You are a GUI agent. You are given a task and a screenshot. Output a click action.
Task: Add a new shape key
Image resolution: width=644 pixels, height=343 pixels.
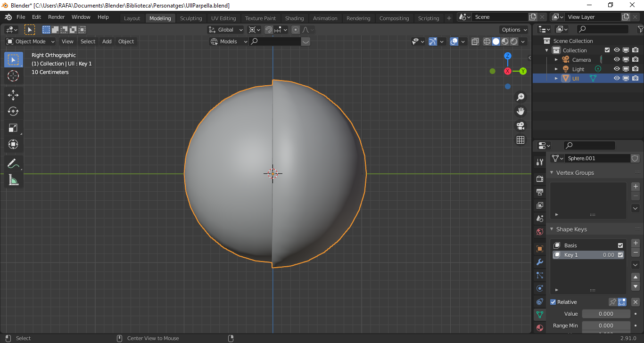pyautogui.click(x=636, y=243)
